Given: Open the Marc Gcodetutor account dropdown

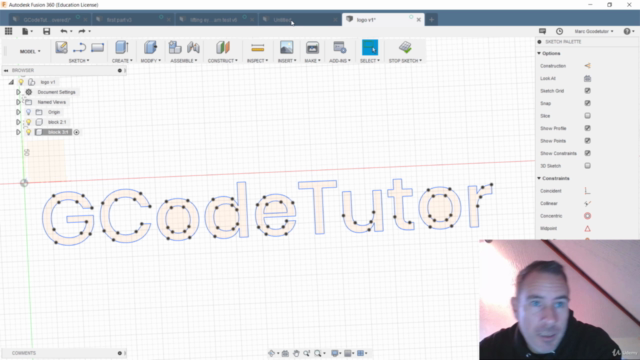Looking at the screenshot, I should point(594,31).
